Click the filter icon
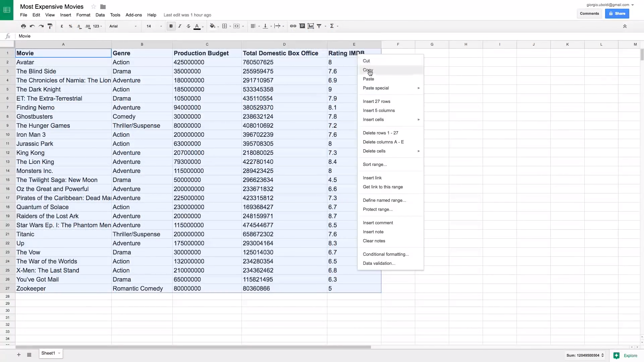The height and width of the screenshot is (362, 644). tap(319, 26)
